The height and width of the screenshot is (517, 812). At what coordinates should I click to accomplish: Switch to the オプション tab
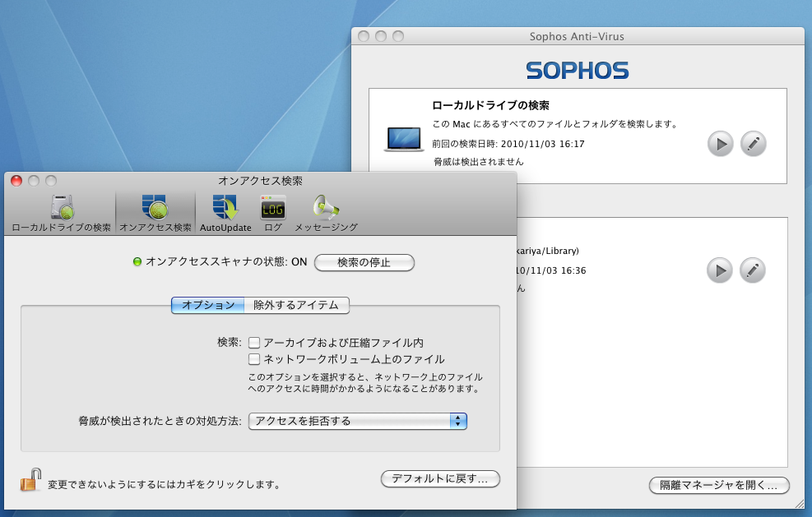point(207,305)
